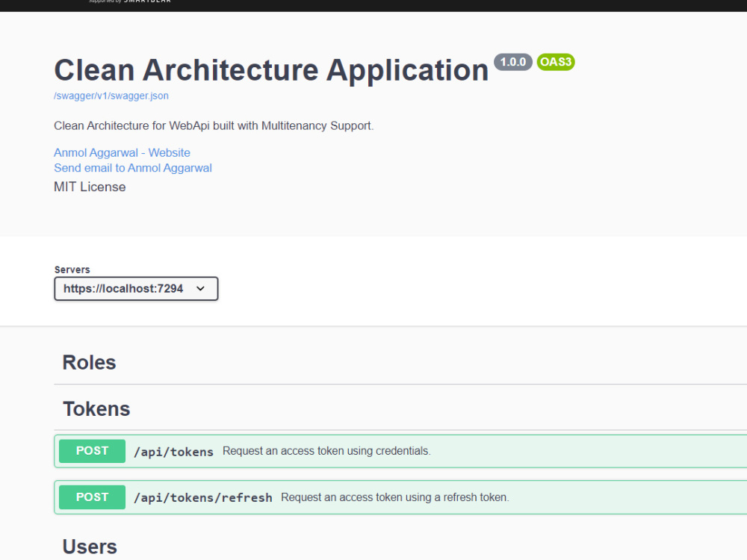
Task: Click POST badge for /api/tokens
Action: 93,451
